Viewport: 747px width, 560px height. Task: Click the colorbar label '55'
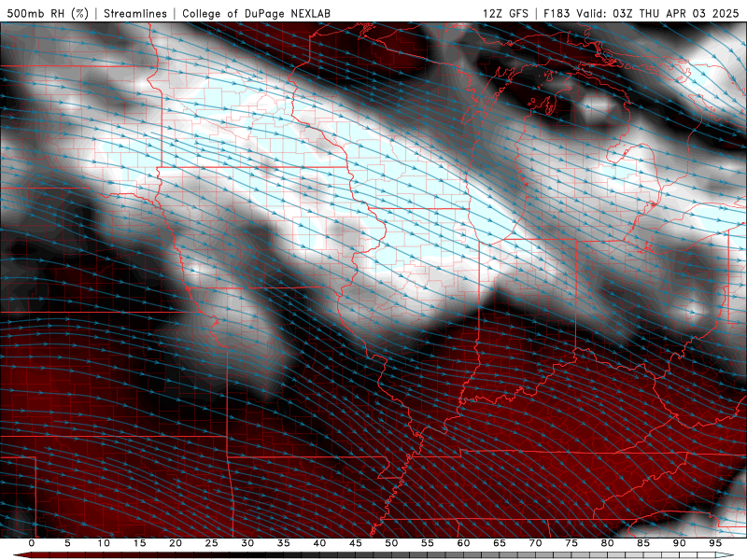click(428, 543)
